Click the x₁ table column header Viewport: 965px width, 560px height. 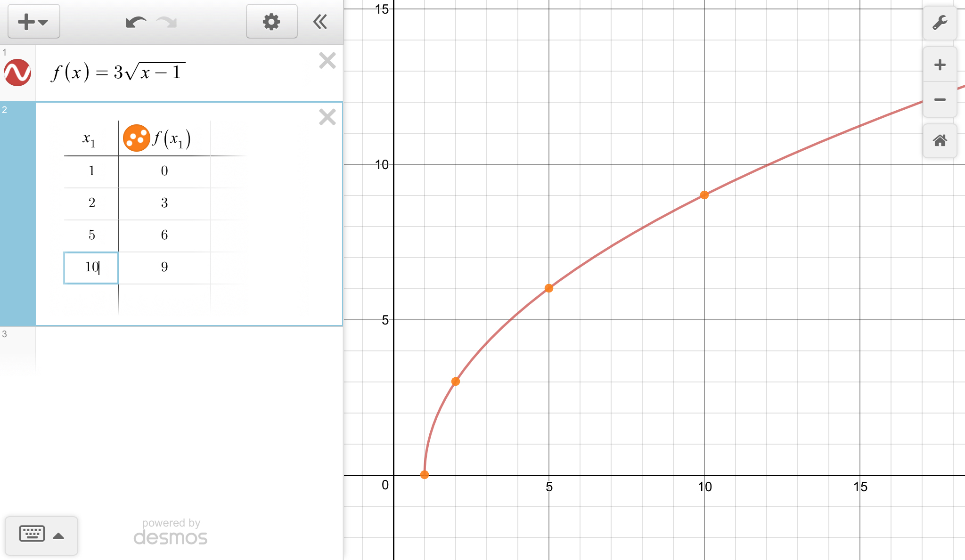(x=90, y=139)
